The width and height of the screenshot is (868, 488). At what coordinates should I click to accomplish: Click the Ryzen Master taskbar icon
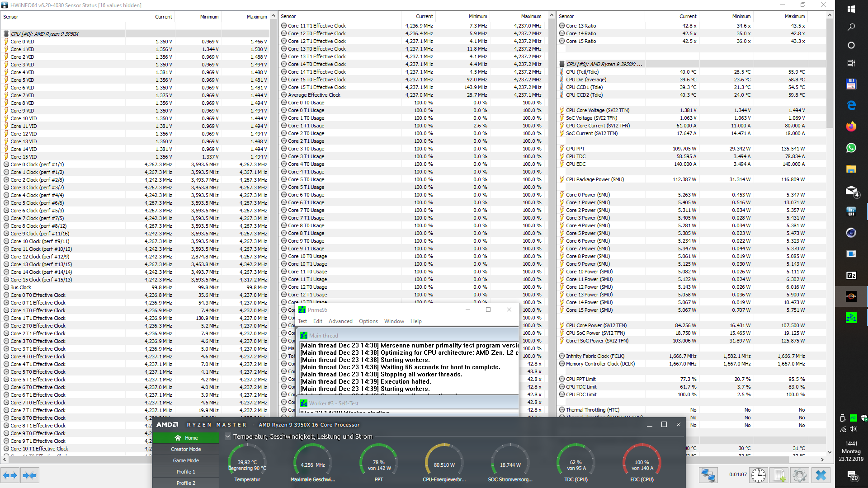(851, 296)
